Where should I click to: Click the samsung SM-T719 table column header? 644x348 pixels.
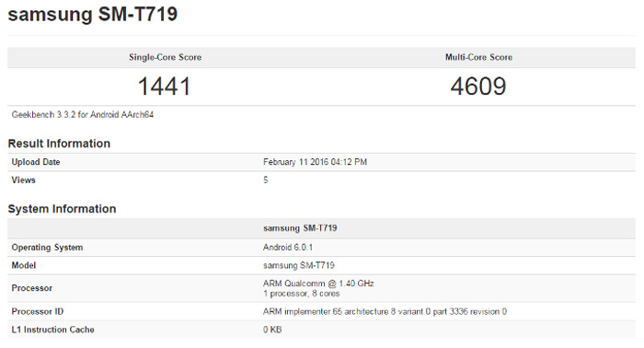pos(300,228)
